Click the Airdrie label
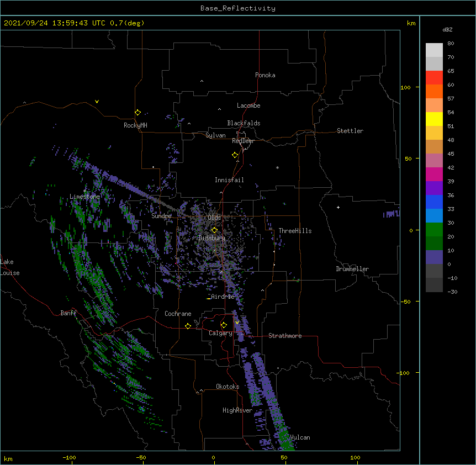This screenshot has width=476, height=465. pos(223,297)
